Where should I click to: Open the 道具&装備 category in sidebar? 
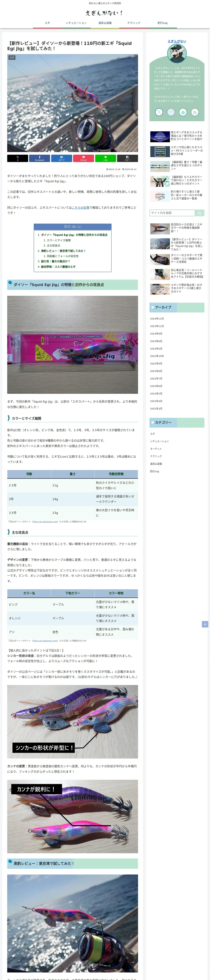(x=156, y=464)
